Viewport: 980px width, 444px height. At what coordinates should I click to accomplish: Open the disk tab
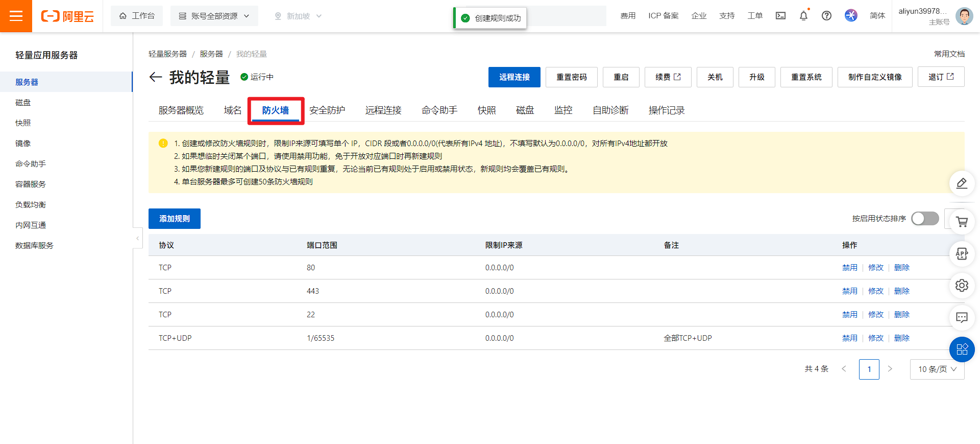point(525,110)
